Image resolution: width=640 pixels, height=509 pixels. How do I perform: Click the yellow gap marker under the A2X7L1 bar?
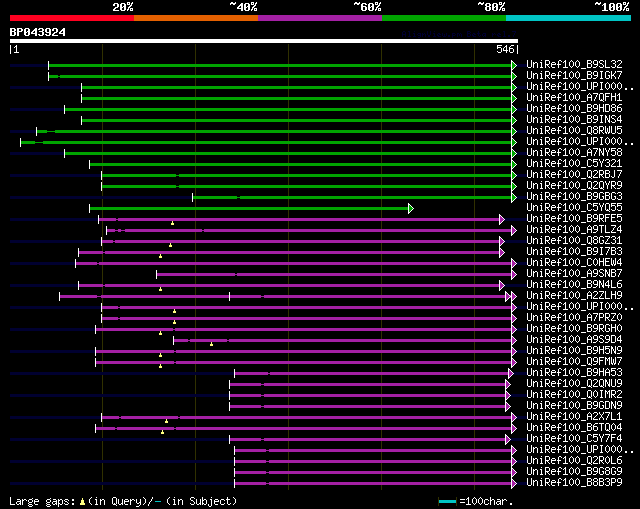click(167, 421)
